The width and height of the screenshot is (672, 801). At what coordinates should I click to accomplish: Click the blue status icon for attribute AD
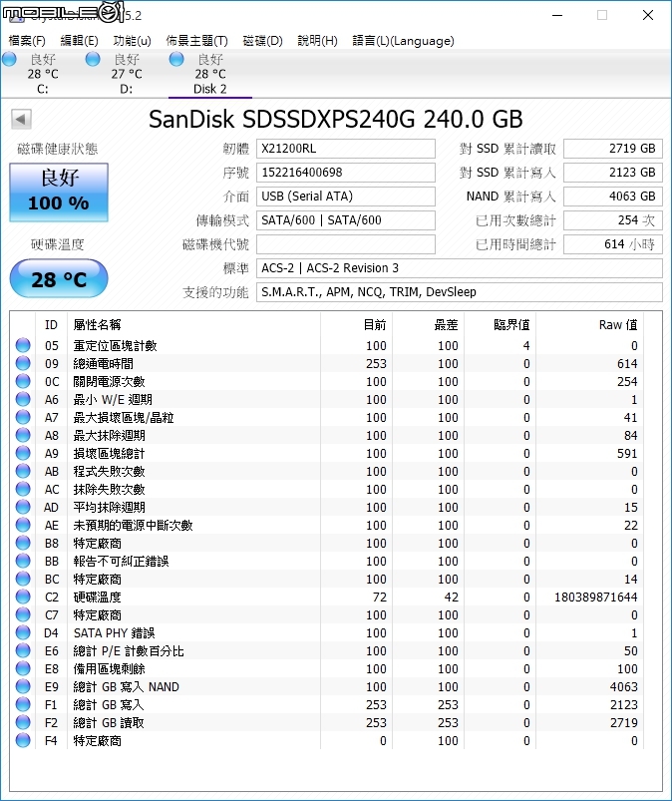pos(23,507)
